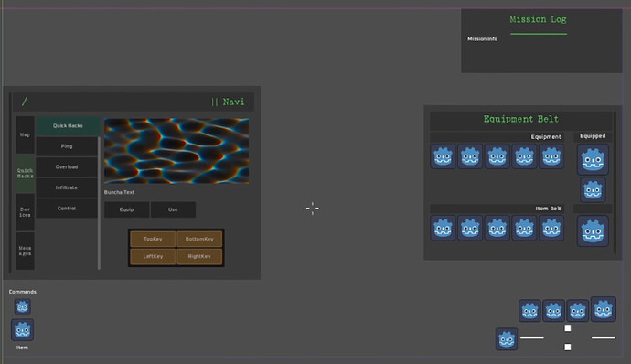Click the 'Item Belt' section label
The image size is (631, 364).
pyautogui.click(x=548, y=209)
